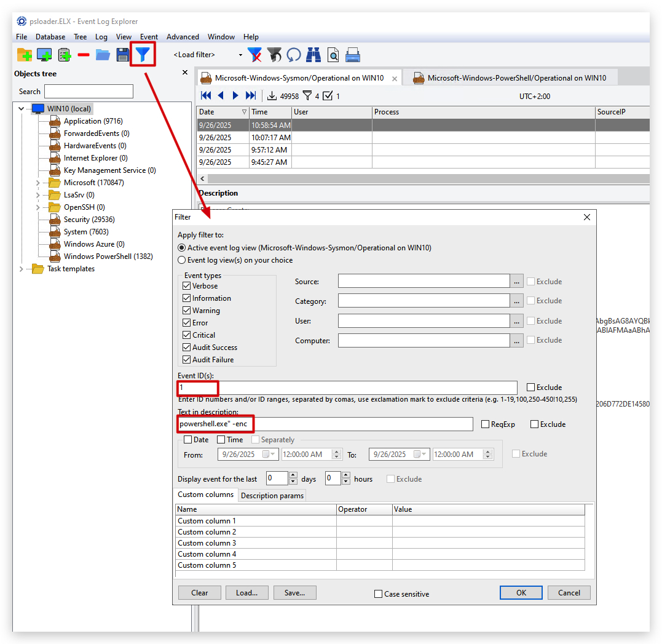
Task: Expand the Microsoft (170847) tree node
Action: click(x=38, y=183)
